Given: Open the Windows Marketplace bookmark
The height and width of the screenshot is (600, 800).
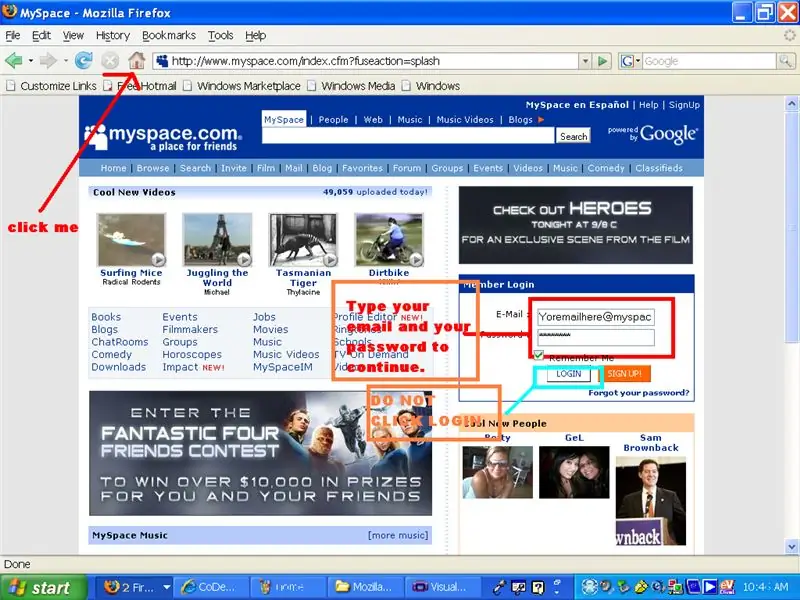Looking at the screenshot, I should point(242,86).
